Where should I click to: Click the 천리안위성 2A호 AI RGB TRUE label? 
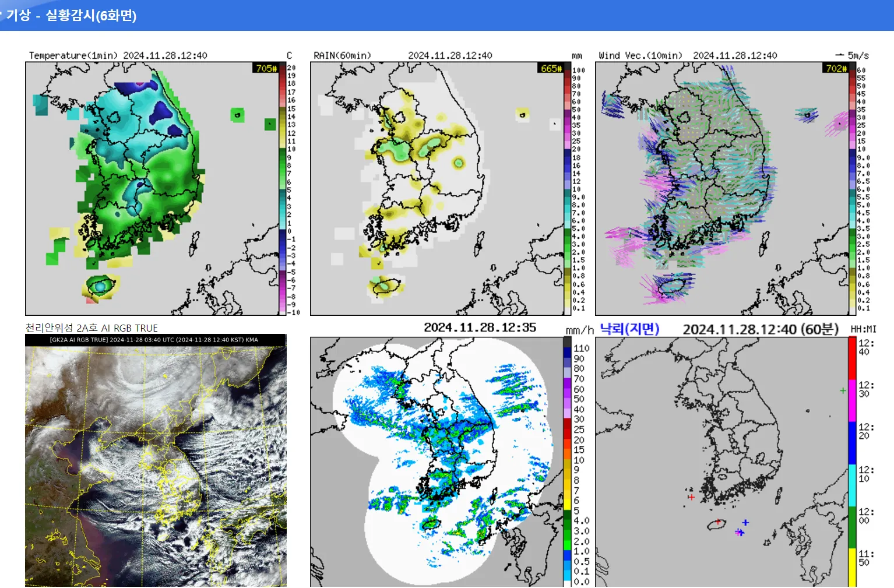(x=91, y=328)
